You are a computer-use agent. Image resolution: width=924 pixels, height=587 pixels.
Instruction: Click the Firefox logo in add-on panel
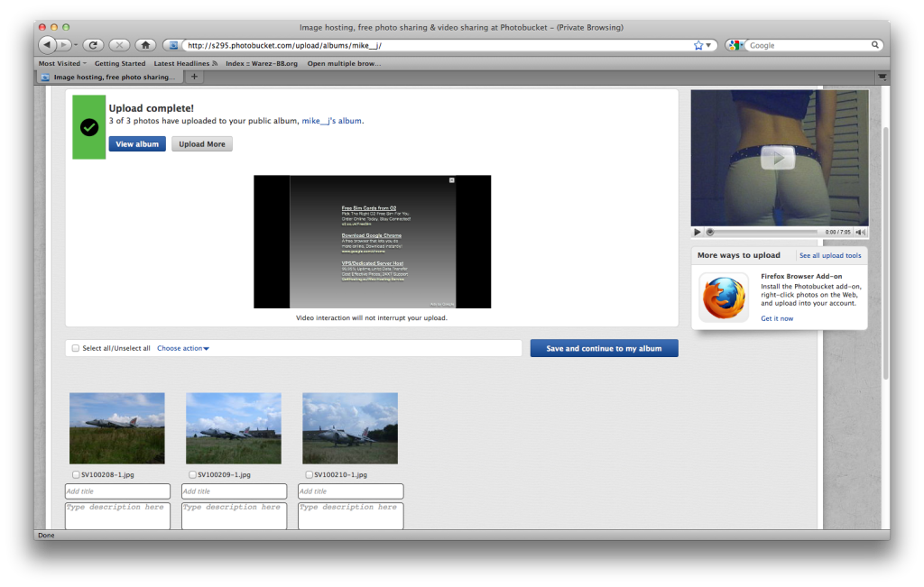(724, 298)
